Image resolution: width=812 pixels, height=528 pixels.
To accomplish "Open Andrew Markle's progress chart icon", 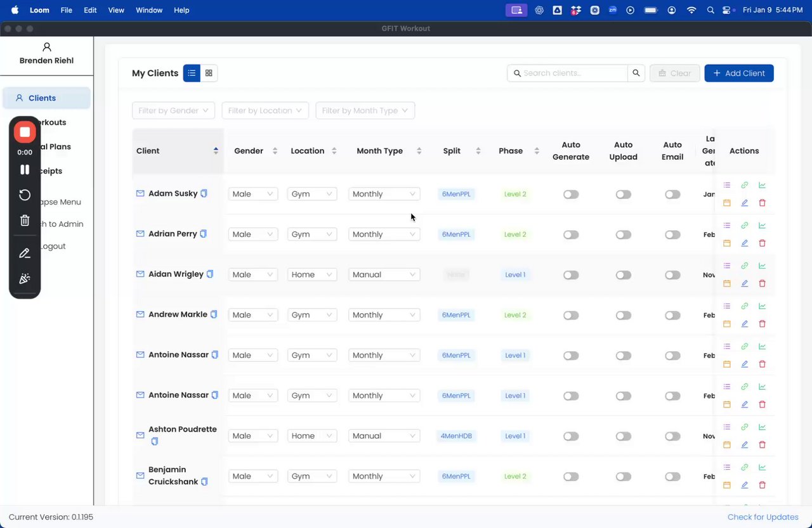I will (763, 306).
